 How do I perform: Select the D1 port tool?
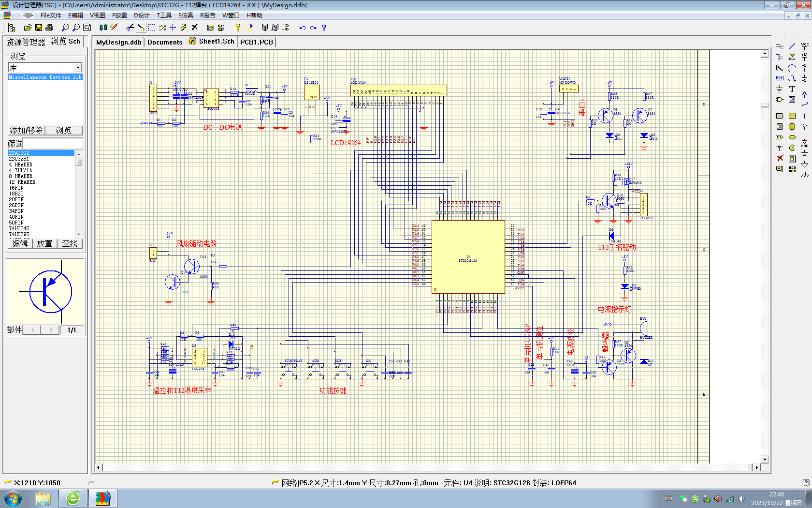(780, 137)
